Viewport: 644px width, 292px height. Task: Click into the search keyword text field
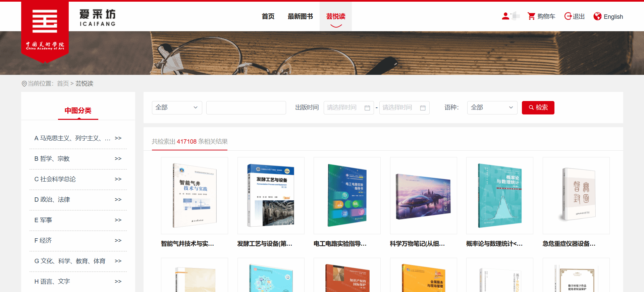[x=246, y=108]
